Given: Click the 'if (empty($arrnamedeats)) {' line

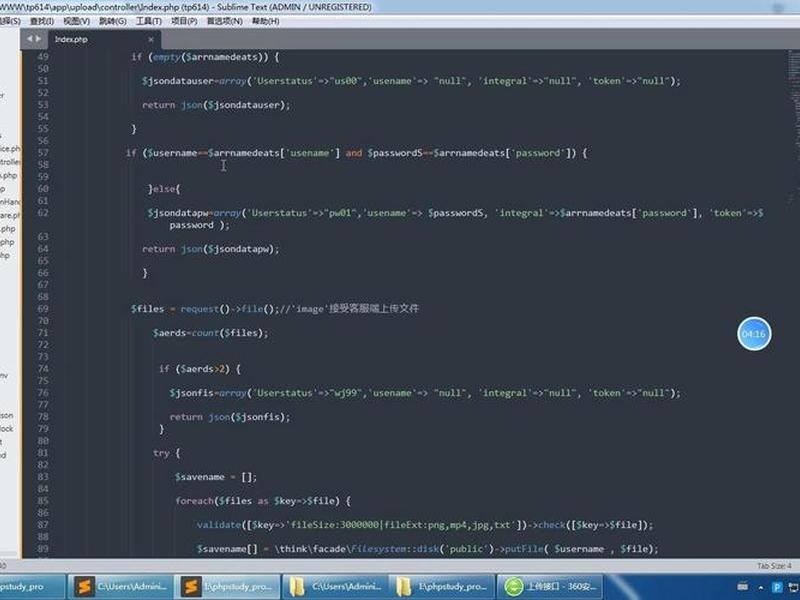Looking at the screenshot, I should point(205,57).
